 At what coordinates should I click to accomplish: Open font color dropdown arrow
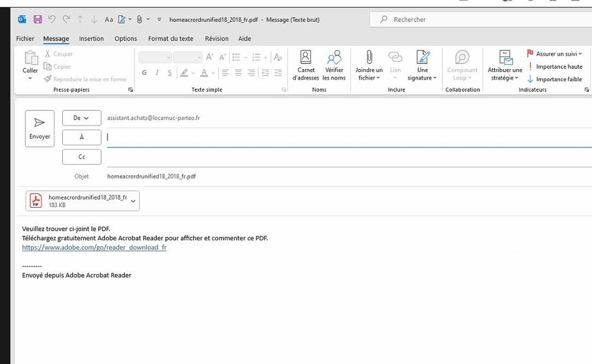coord(213,73)
